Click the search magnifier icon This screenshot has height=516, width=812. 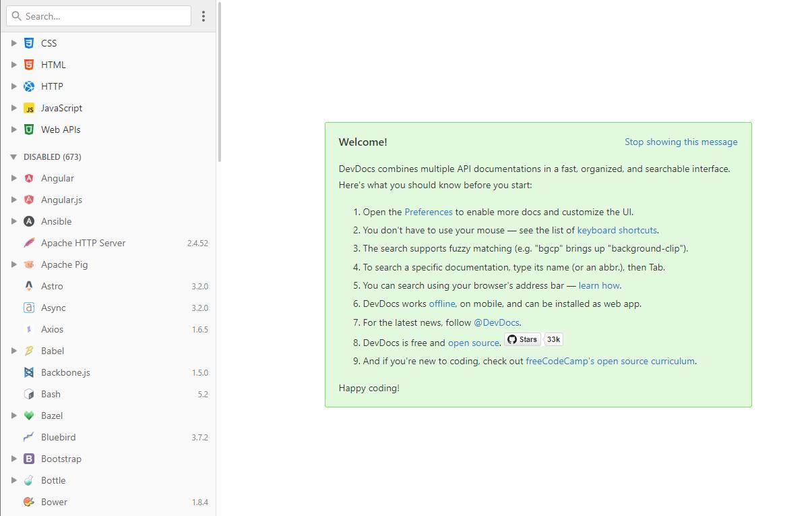point(17,16)
